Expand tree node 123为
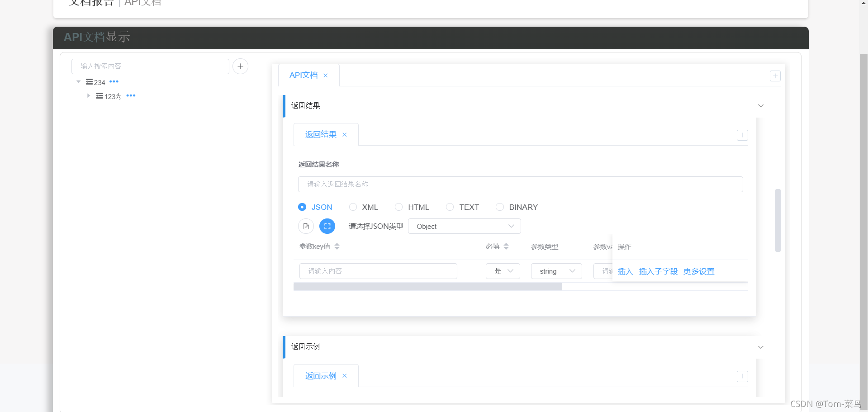This screenshot has height=412, width=868. coord(89,96)
